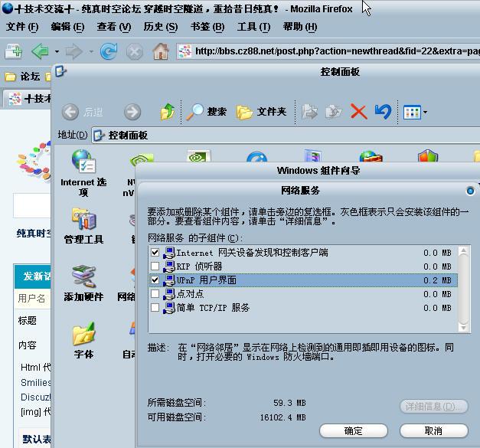
Task: Select RIP 侦听器 list row
Action: coord(303,266)
